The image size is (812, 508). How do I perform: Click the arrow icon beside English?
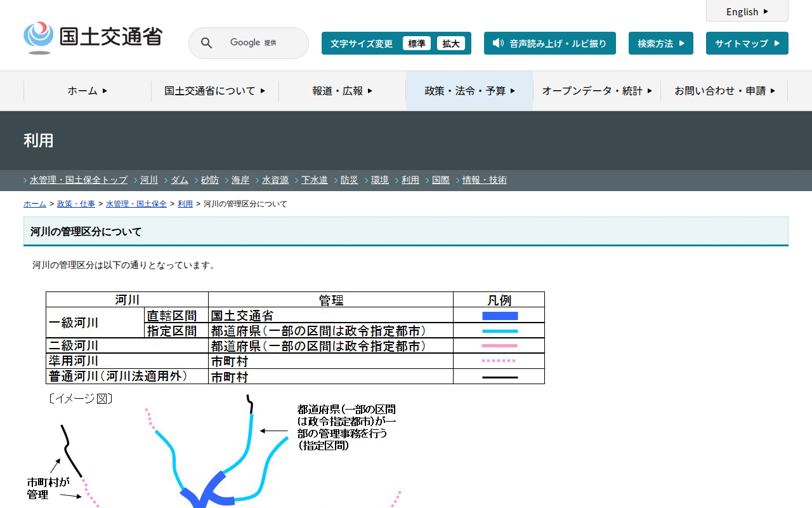pos(766,11)
